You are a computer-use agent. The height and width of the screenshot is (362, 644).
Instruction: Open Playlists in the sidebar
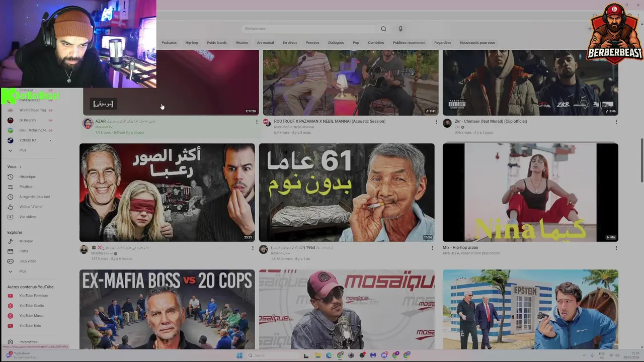(26, 187)
